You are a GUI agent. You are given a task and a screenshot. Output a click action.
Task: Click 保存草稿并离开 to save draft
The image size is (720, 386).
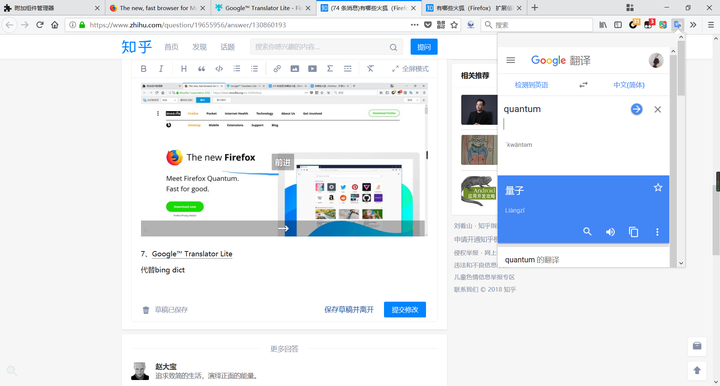[349, 310]
